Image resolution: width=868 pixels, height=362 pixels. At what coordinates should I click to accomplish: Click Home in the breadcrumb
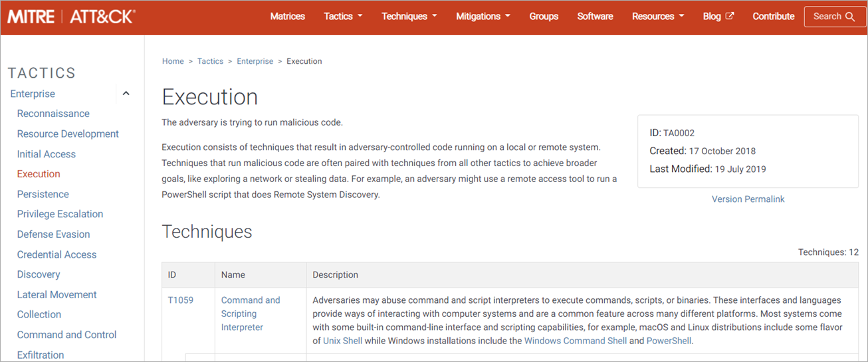coord(173,61)
